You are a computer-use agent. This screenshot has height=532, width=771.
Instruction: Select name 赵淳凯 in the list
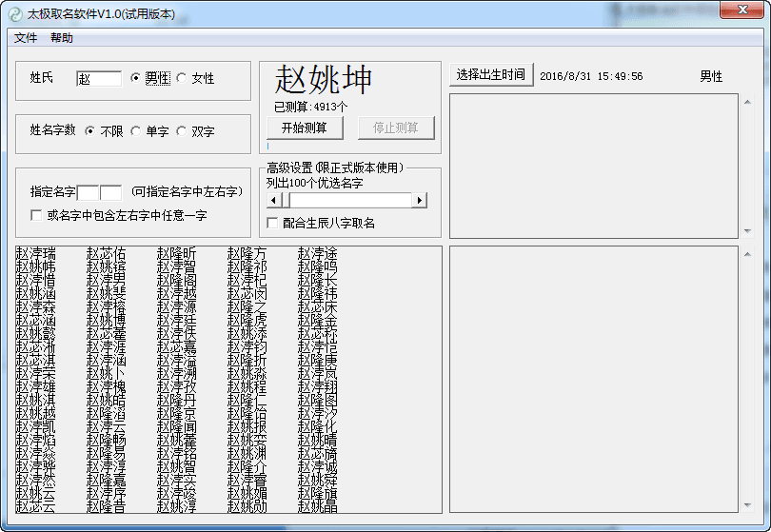click(36, 426)
